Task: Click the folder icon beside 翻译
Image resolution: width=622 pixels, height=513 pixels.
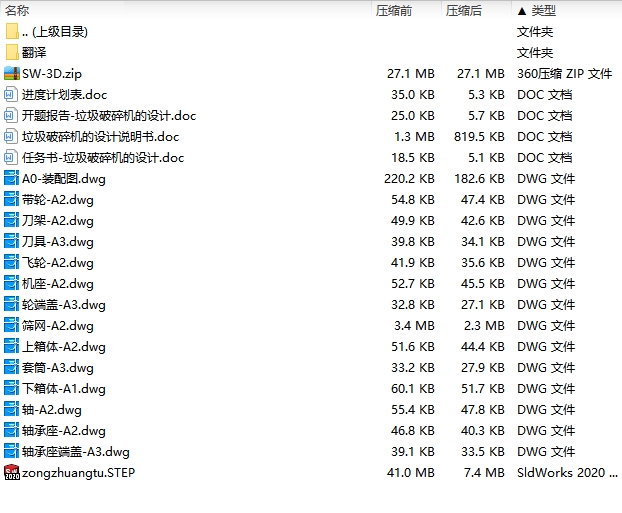Action: 12,52
